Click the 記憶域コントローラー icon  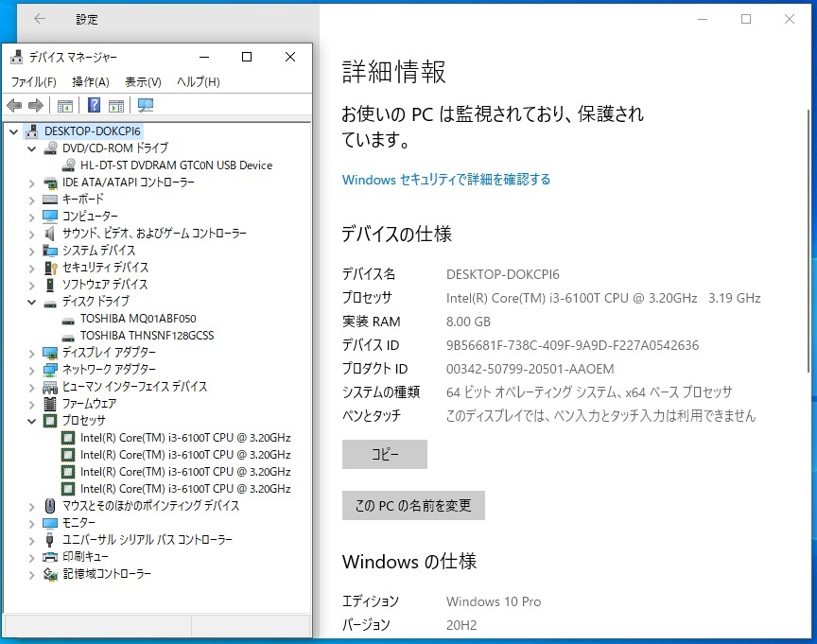click(50, 574)
